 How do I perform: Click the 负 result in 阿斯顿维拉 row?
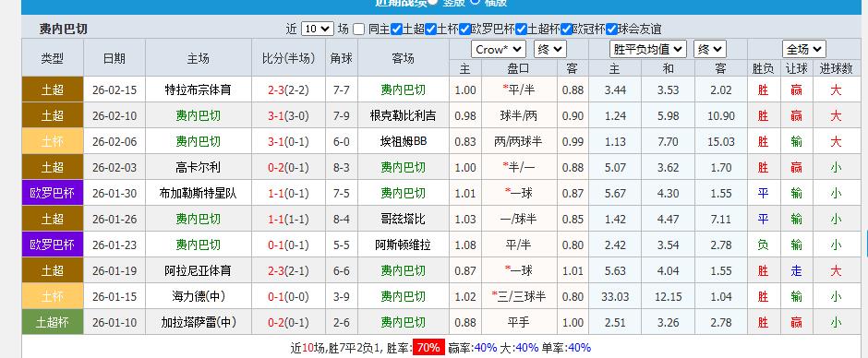764,245
